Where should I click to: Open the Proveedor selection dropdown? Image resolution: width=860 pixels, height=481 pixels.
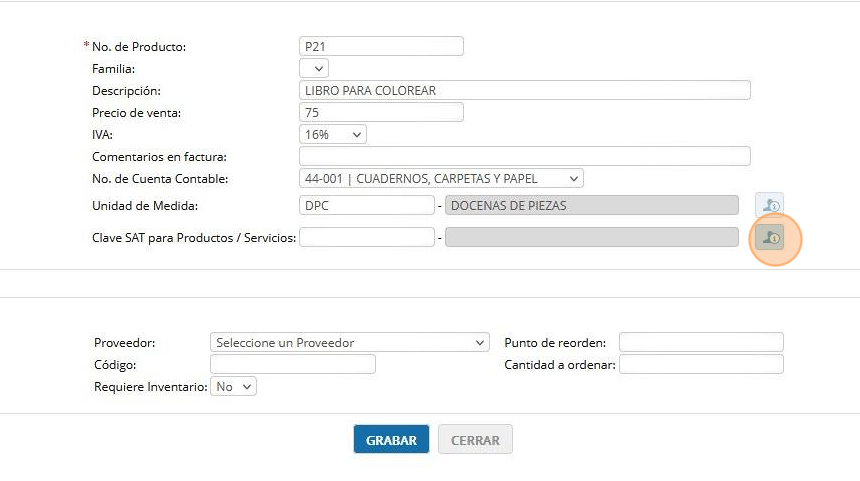pyautogui.click(x=350, y=342)
